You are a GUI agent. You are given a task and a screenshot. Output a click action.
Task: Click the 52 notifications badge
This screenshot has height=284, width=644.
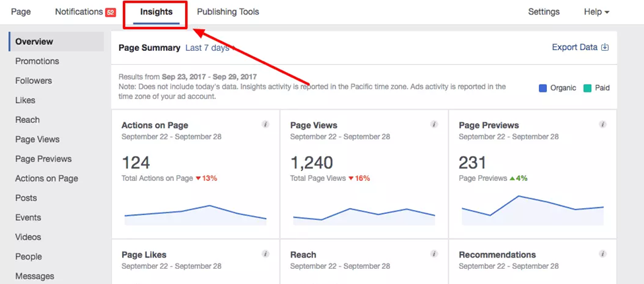click(x=110, y=13)
